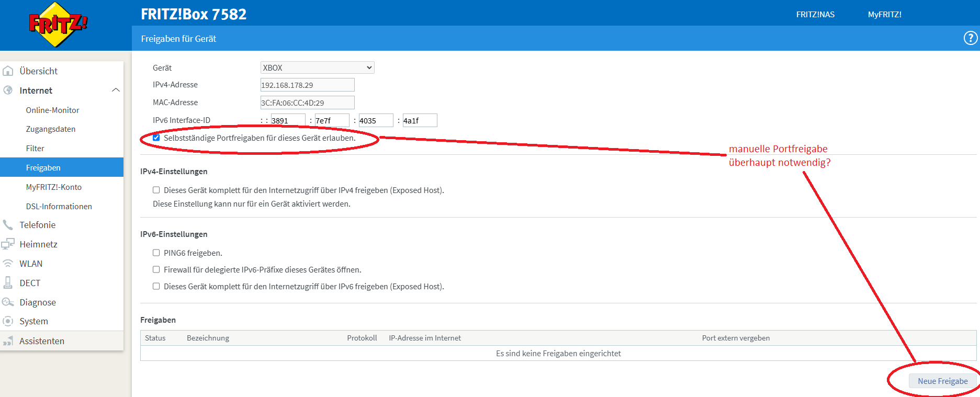Click the Protokoll column header
980x397 pixels.
362,338
